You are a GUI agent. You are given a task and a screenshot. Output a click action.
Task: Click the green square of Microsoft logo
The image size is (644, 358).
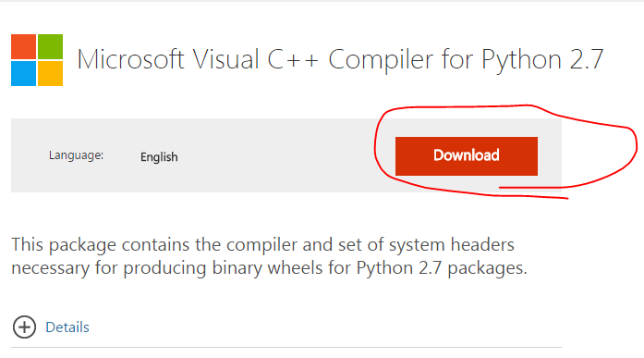[x=51, y=46]
